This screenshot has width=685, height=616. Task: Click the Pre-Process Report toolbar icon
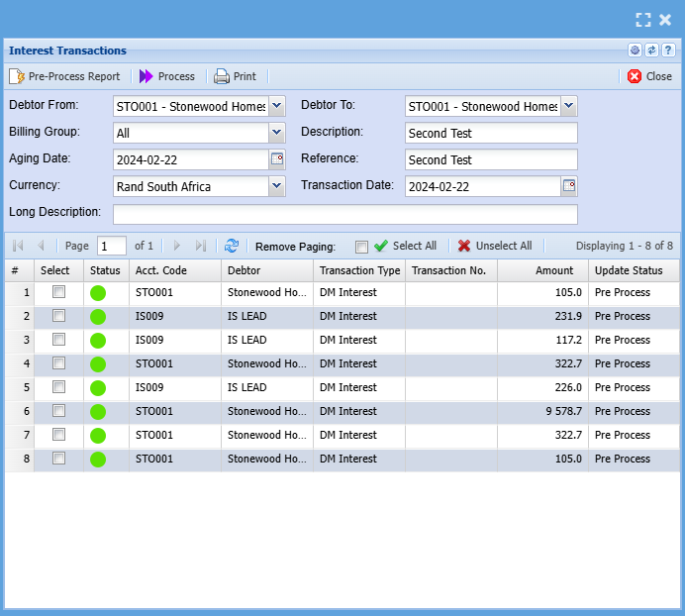[x=17, y=76]
